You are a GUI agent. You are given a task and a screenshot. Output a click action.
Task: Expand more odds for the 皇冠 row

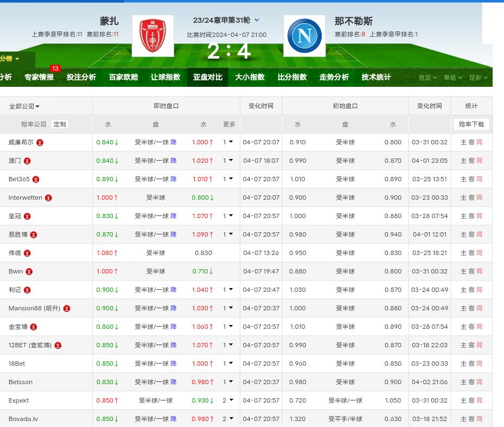point(228,216)
